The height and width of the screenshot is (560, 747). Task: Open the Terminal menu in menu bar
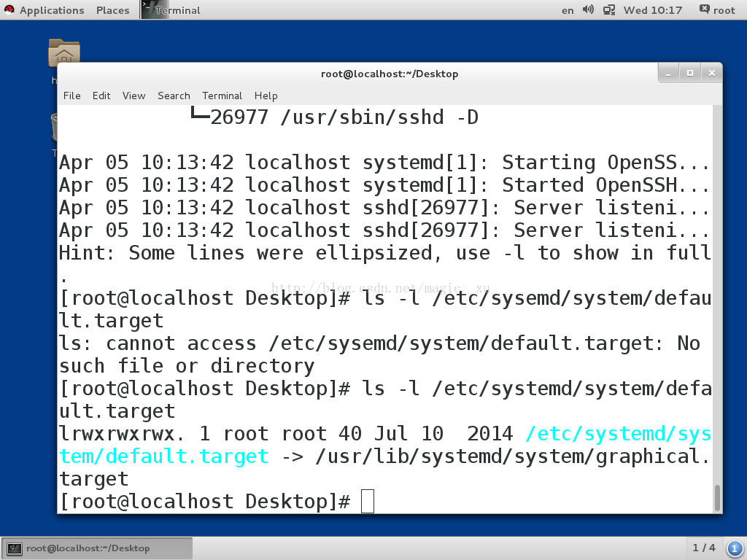[x=222, y=96]
